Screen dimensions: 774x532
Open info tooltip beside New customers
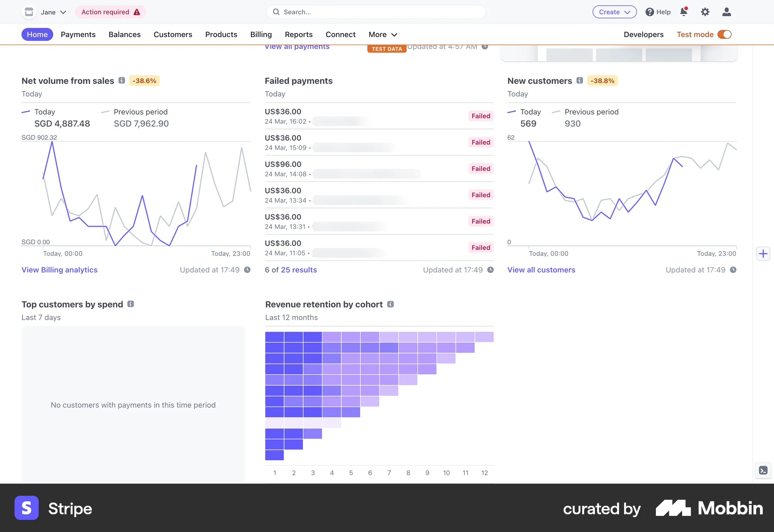click(x=580, y=81)
